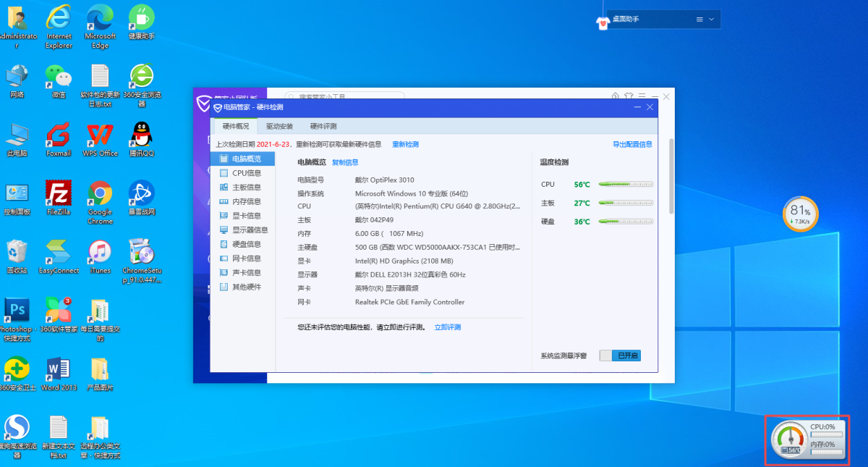This screenshot has height=467, width=868.
Task: Select the 网络 desktop icon
Action: pos(17,82)
